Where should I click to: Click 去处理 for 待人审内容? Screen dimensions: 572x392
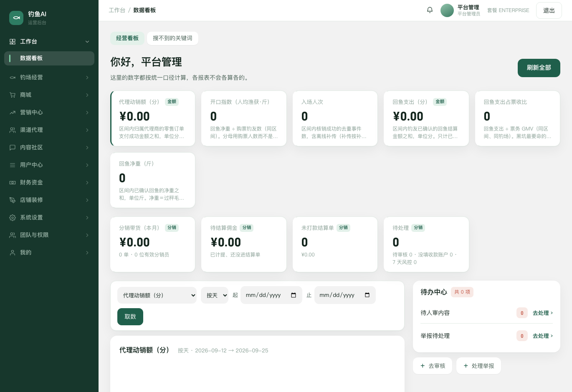pyautogui.click(x=543, y=313)
